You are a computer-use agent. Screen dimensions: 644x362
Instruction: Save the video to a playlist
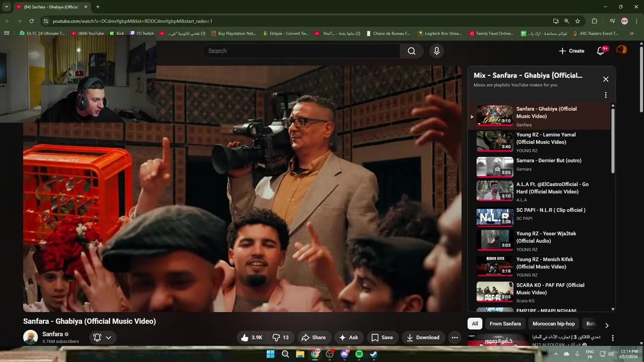click(x=382, y=337)
